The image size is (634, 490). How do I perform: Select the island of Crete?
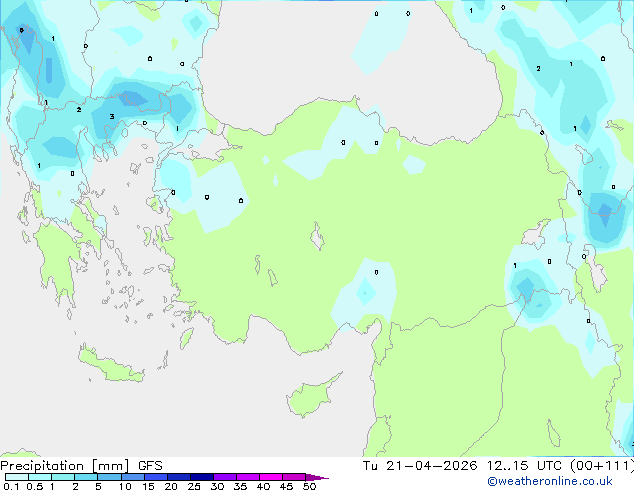(111, 365)
